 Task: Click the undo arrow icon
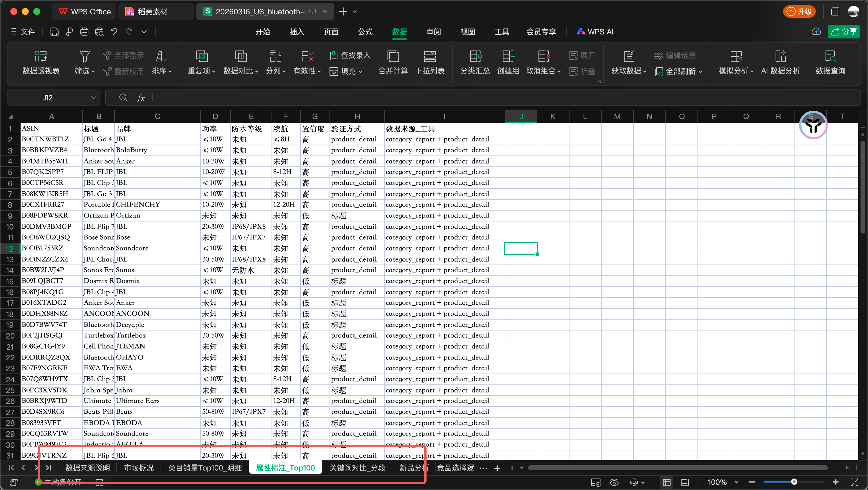pos(114,32)
